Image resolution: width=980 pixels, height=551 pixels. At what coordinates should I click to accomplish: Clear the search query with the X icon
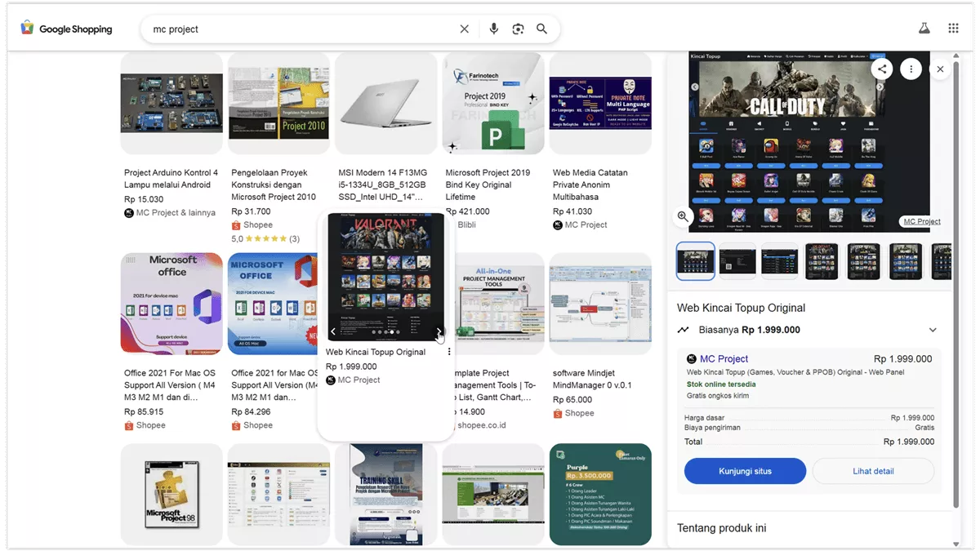[464, 28]
